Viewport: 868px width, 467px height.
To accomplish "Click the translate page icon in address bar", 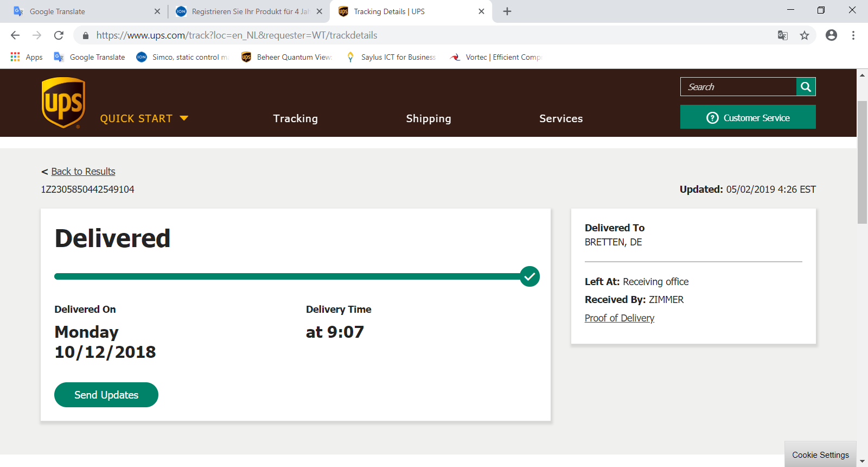I will [x=782, y=35].
